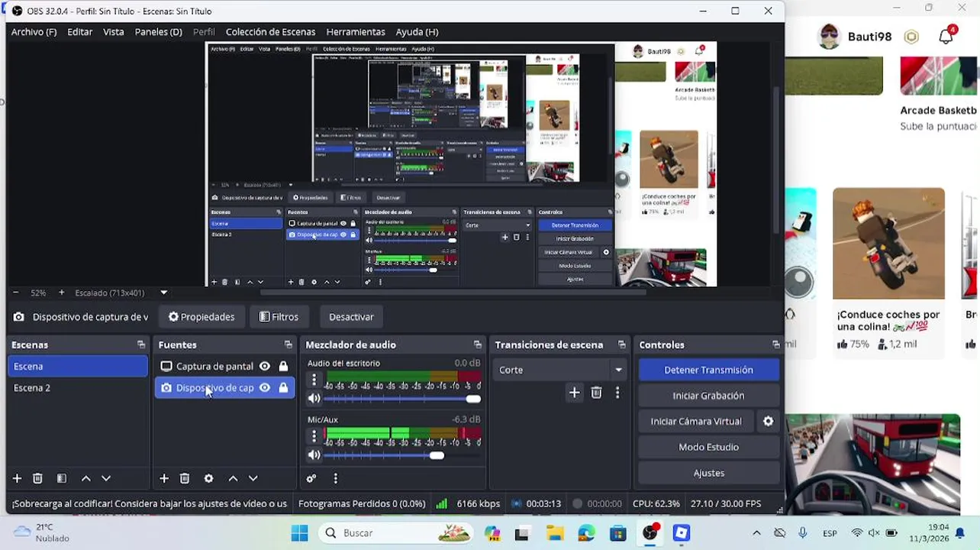Screen dimensions: 980x550
Task: Zoom out the preview with minus icon
Action: [15, 293]
